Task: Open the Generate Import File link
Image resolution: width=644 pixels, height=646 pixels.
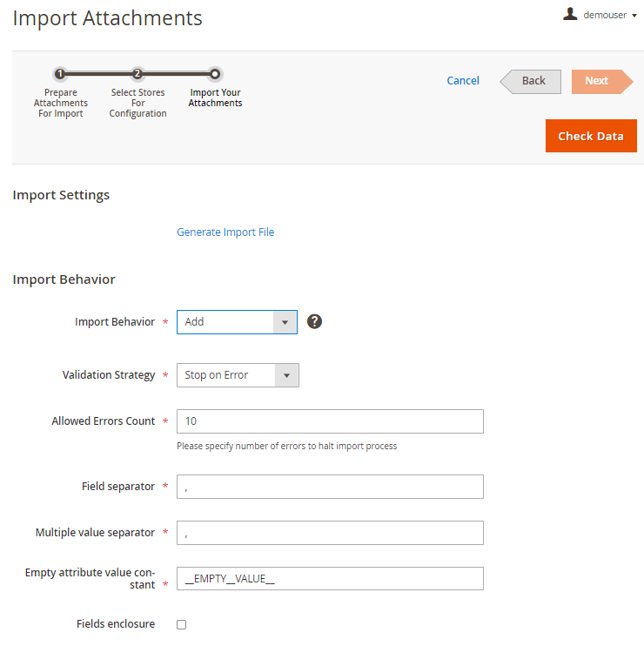Action: pos(225,232)
